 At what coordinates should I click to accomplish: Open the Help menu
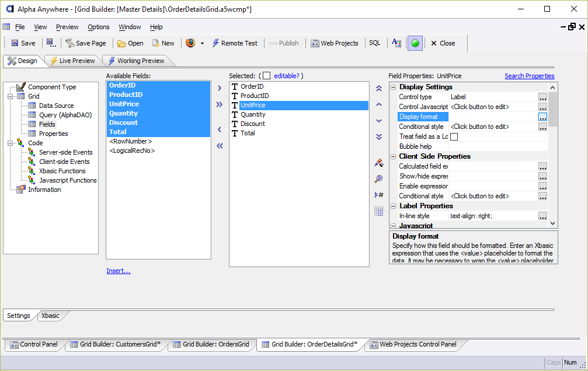[156, 27]
